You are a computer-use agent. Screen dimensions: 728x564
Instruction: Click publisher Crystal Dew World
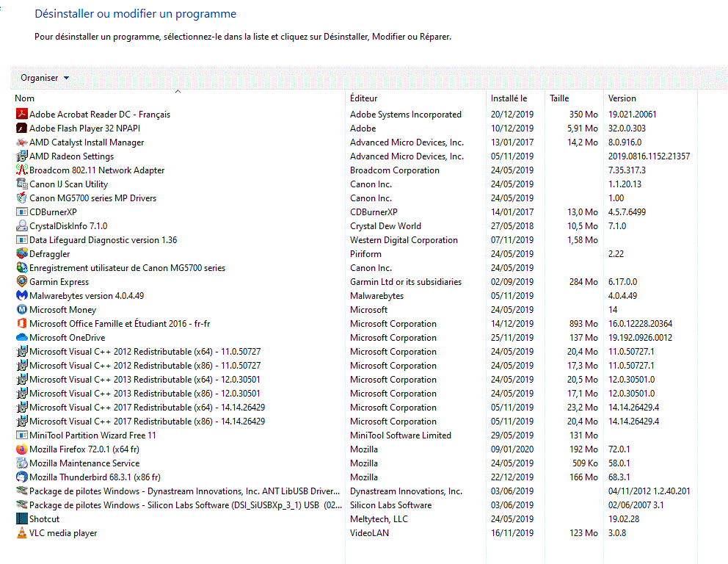pyautogui.click(x=385, y=225)
